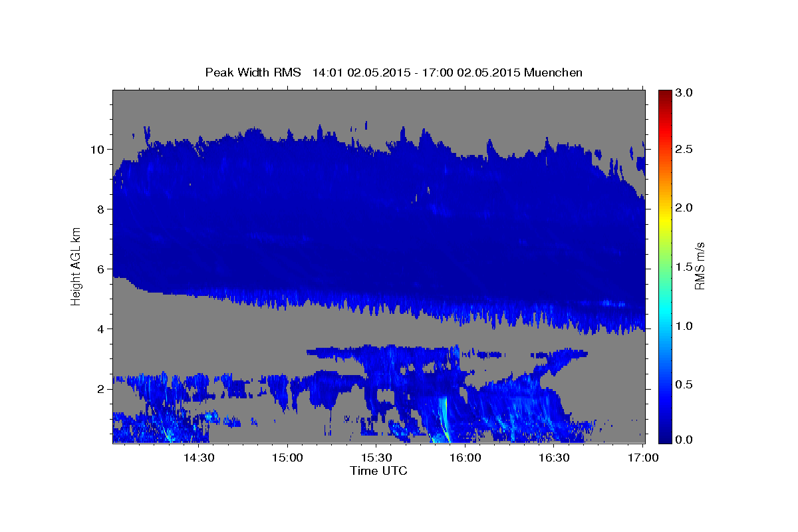The image size is (798, 532).
Task: Click the colorbar '0.5' label
Action: (x=684, y=384)
